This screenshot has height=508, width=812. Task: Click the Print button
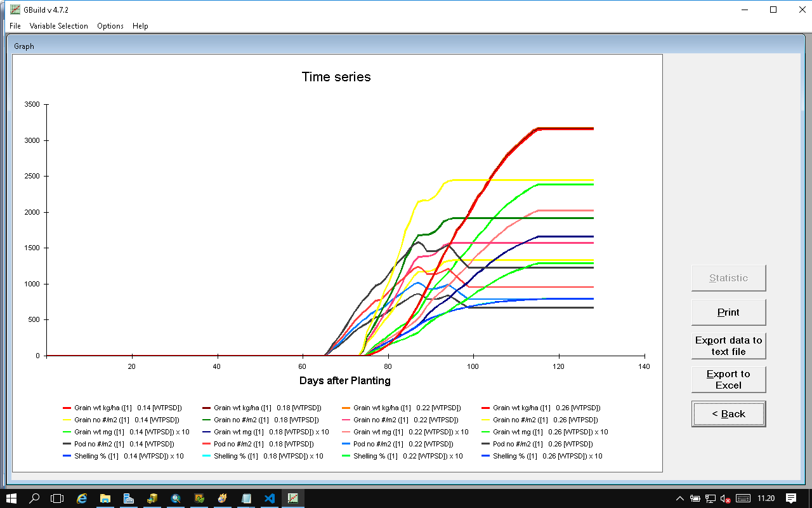point(728,312)
